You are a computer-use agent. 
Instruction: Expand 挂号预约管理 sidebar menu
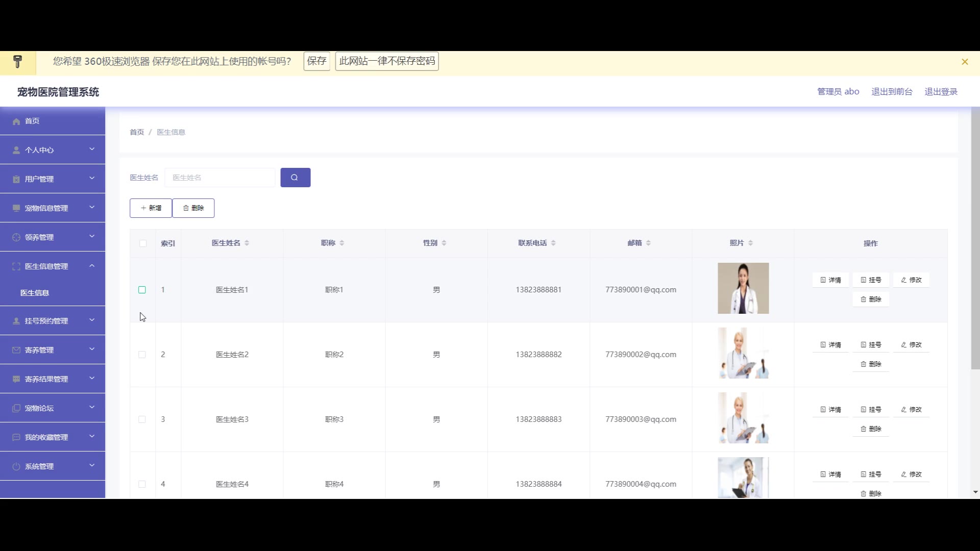[x=53, y=321]
